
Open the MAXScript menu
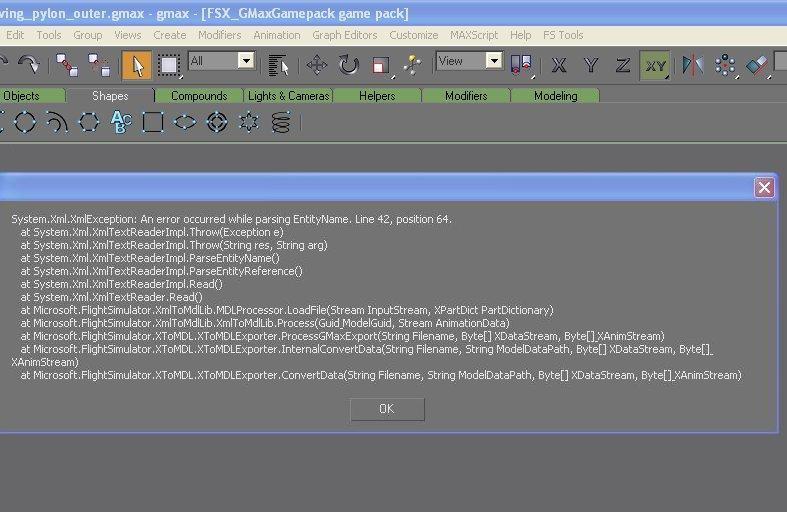click(473, 35)
